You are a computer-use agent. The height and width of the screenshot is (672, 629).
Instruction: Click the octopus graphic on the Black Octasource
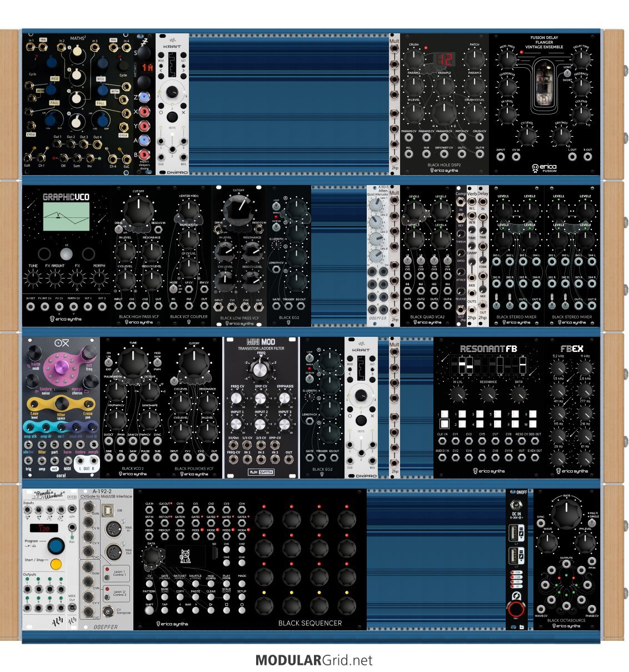(566, 586)
